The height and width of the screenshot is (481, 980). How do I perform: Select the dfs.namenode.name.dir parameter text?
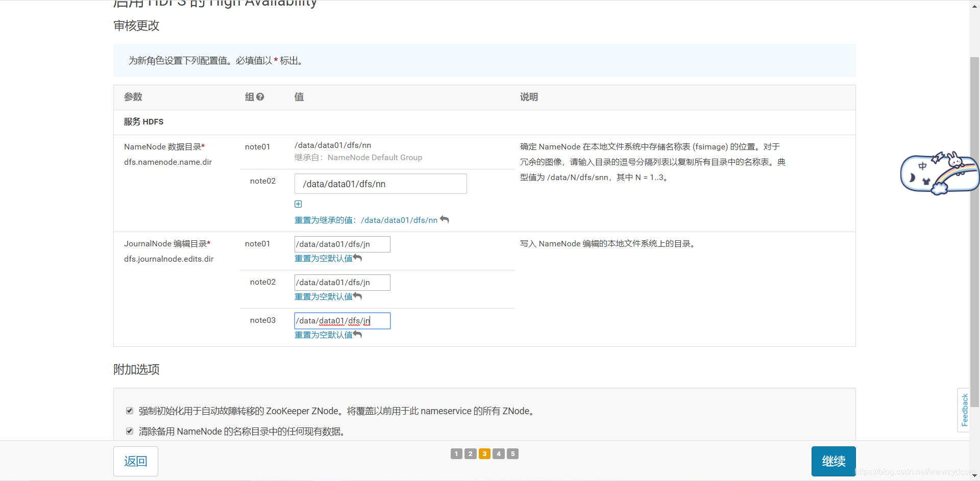coord(168,162)
